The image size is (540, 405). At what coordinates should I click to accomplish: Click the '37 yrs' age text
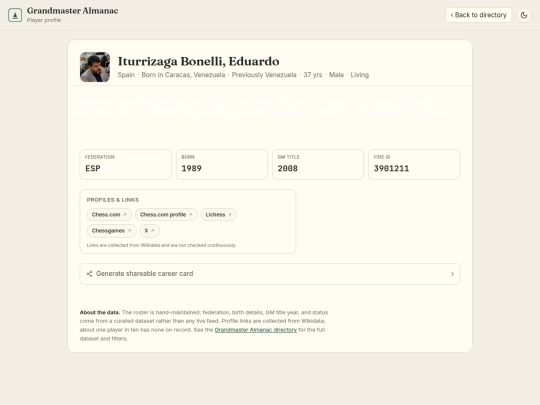tap(313, 75)
